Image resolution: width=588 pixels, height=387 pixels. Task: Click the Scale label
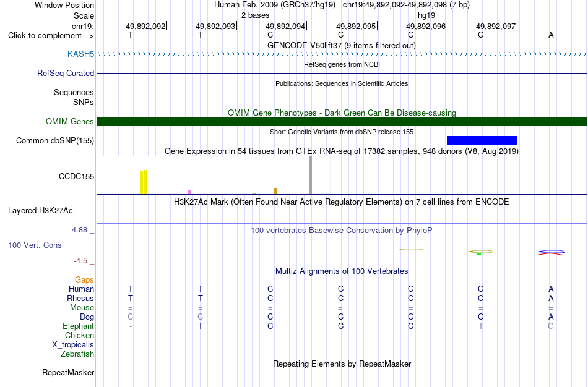click(84, 15)
